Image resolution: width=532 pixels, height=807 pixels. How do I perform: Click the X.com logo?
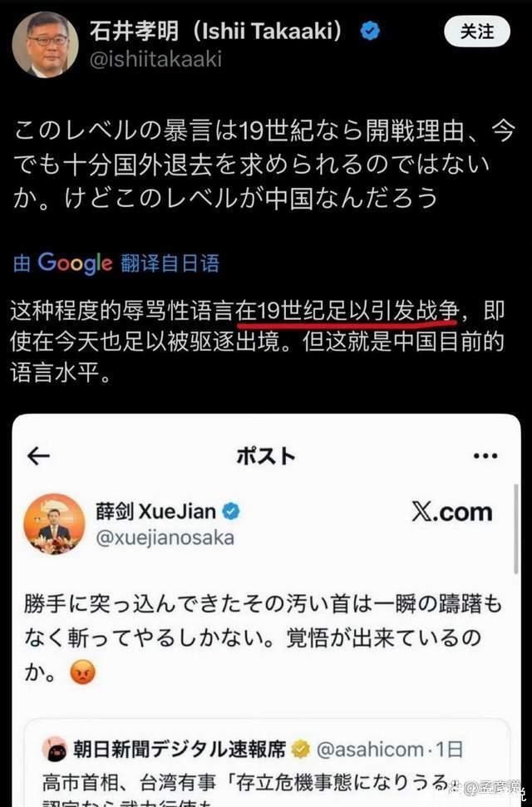pos(451,512)
